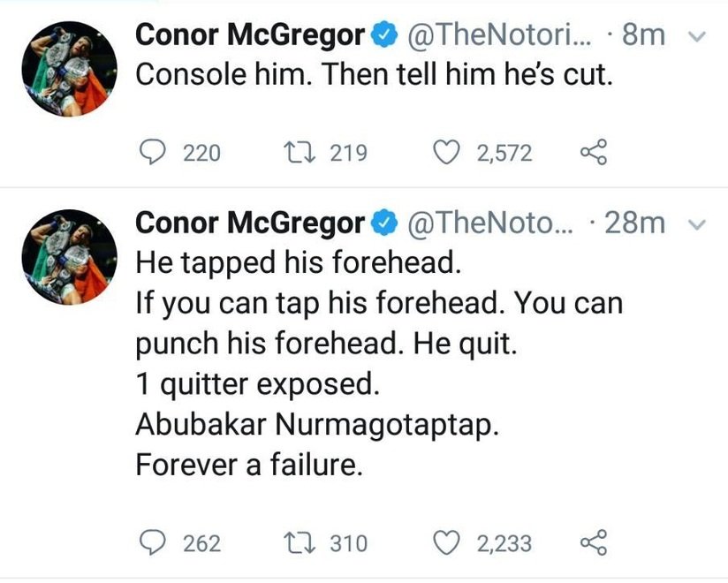Open the tweet text 'Abubakar Nurmagotaptap.'
This screenshot has width=728, height=583.
tap(317, 424)
